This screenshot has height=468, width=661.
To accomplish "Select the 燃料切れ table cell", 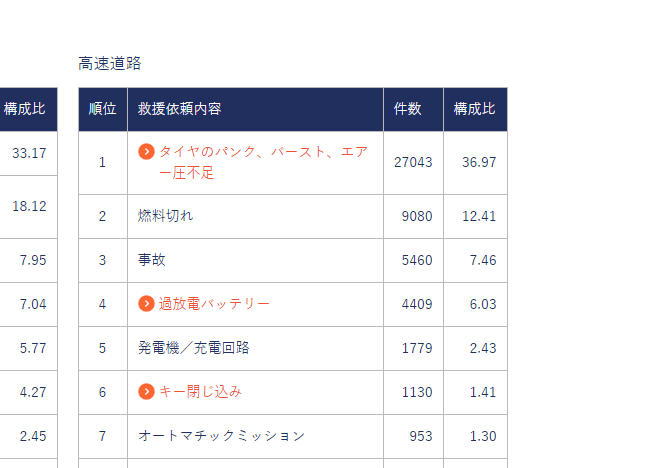I will [x=166, y=216].
